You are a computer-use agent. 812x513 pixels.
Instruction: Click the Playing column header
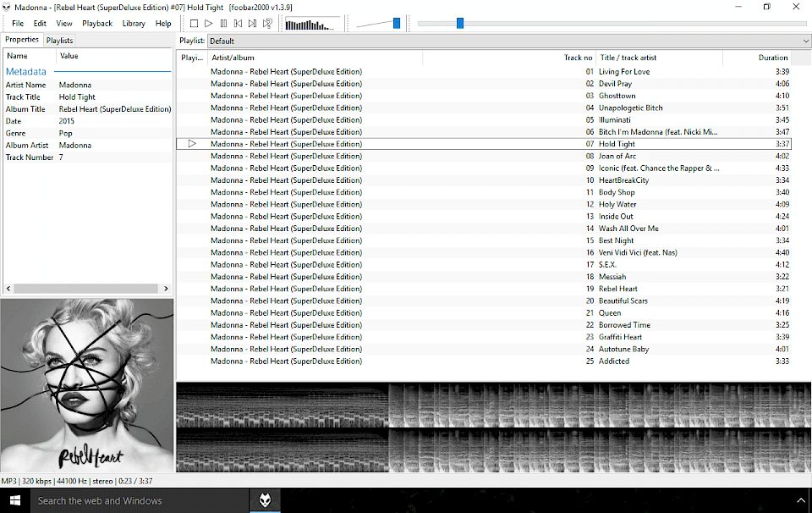[192, 58]
